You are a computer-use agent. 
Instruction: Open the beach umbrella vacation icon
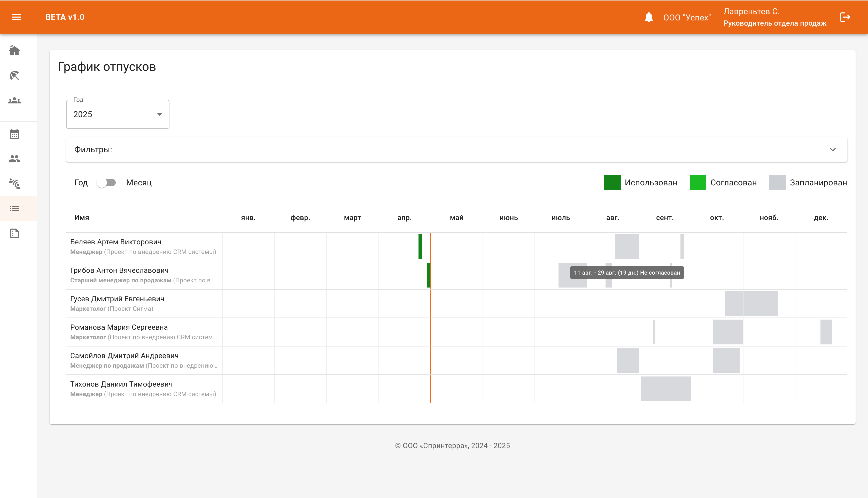click(x=14, y=76)
